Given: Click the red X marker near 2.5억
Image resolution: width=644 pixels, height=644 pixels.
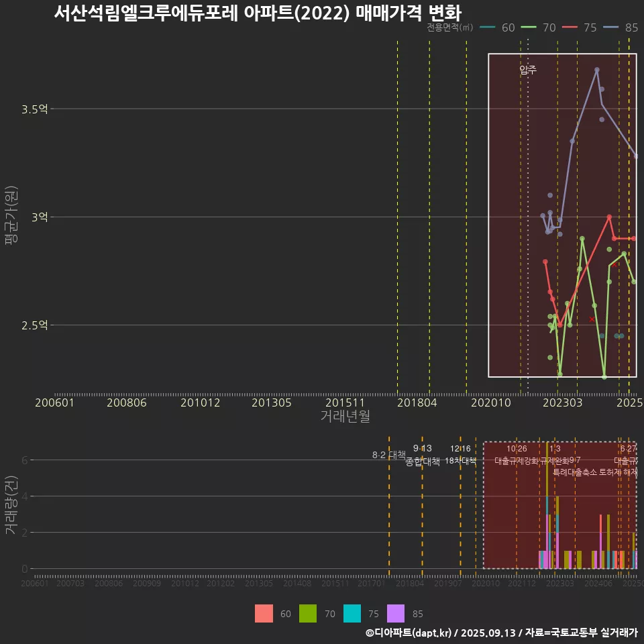Looking at the screenshot, I should tap(592, 319).
